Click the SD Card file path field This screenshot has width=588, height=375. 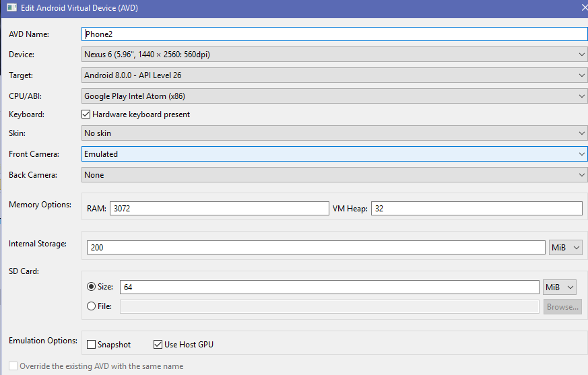pyautogui.click(x=329, y=307)
